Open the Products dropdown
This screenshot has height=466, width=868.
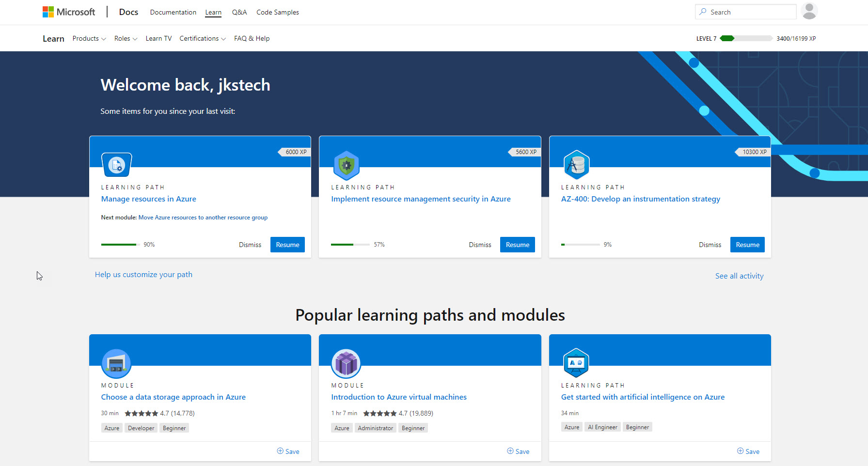pyautogui.click(x=89, y=38)
